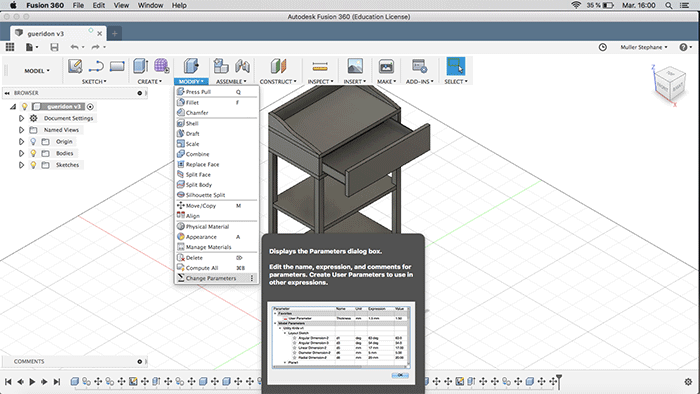The height and width of the screenshot is (394, 700).
Task: Pin Change Parameters to toolbar dots
Action: [x=252, y=278]
